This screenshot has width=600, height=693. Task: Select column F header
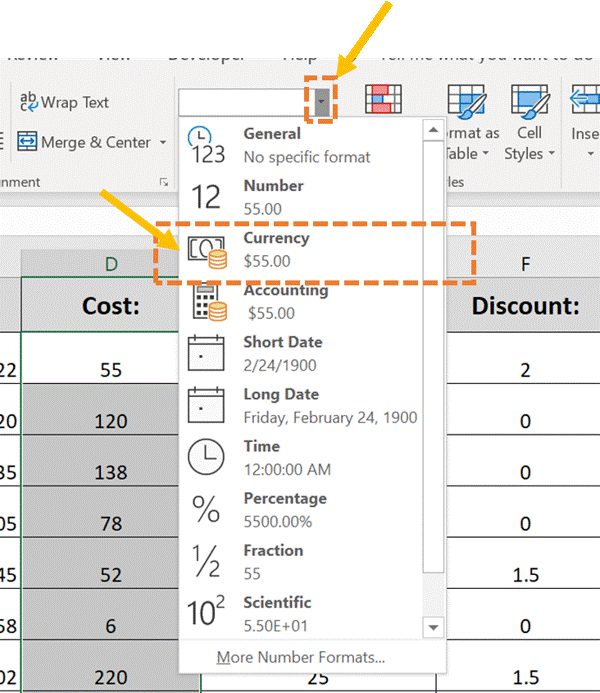pos(525,264)
